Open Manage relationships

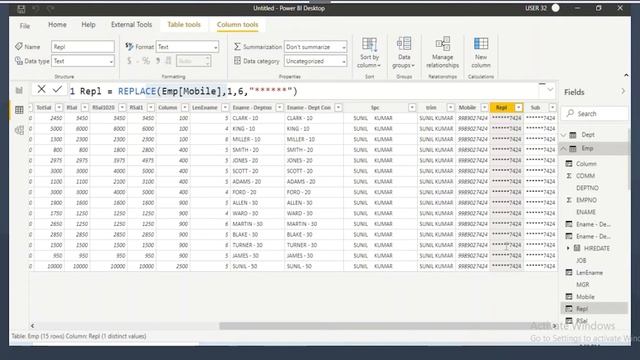click(442, 53)
